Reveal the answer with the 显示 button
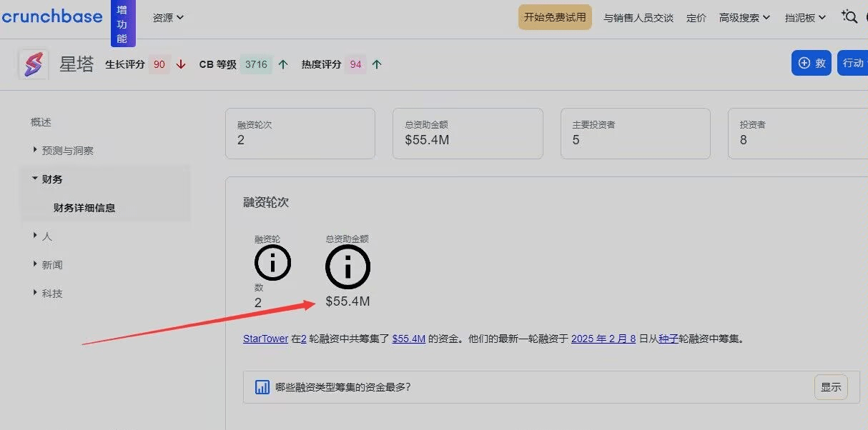Image resolution: width=868 pixels, height=430 pixels. (x=831, y=387)
